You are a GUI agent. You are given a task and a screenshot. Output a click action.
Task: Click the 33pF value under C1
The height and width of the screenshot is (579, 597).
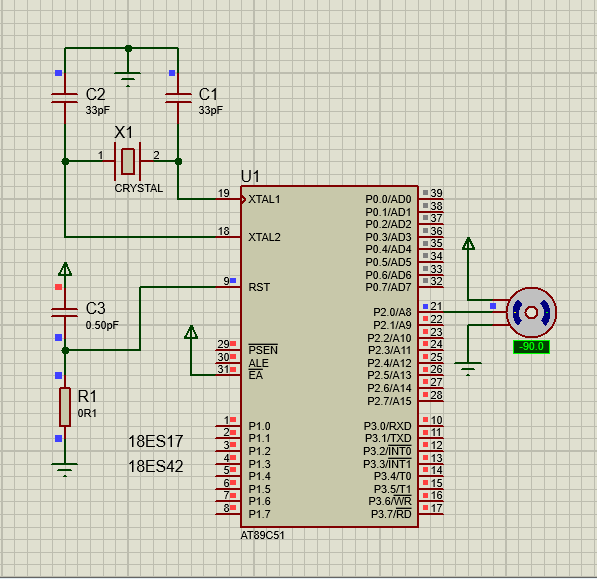[x=211, y=110]
